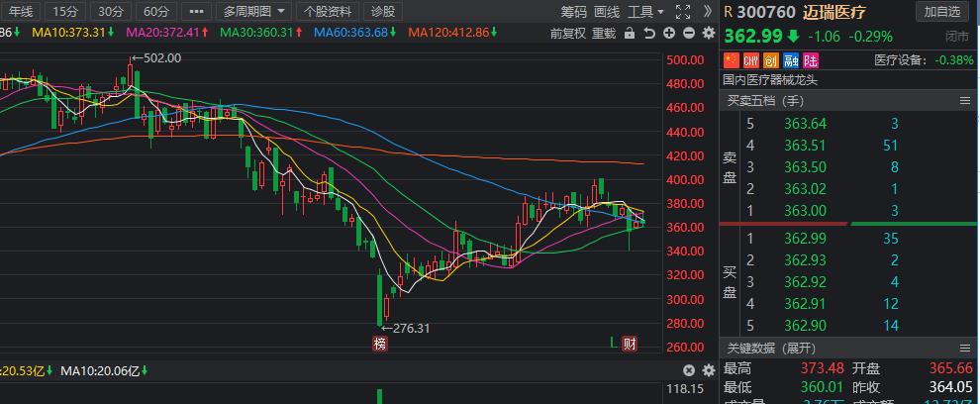This screenshot has height=404, width=980.
Task: Open more period options (•••)
Action: pos(196,11)
